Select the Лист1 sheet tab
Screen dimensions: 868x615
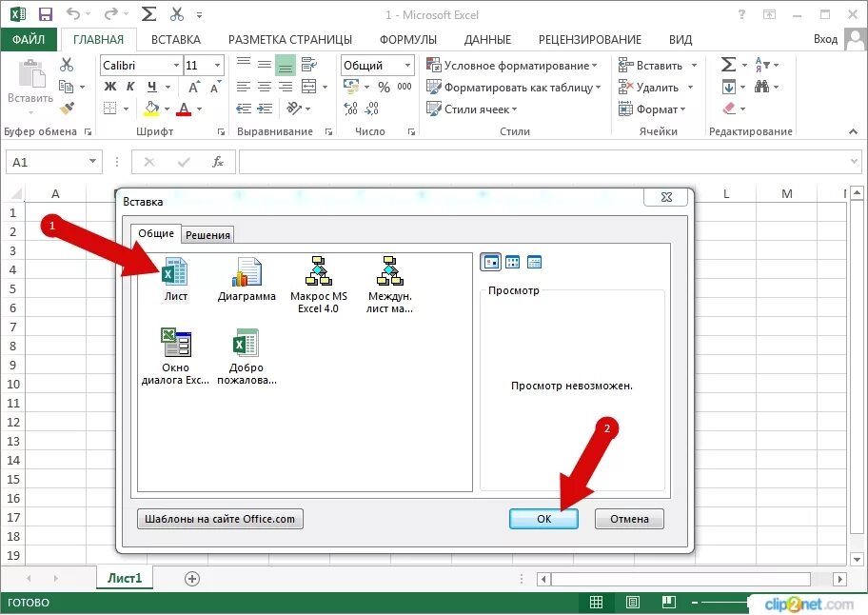125,578
